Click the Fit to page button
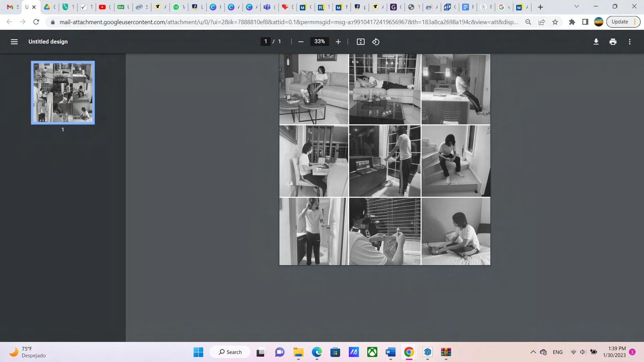 coord(361,41)
